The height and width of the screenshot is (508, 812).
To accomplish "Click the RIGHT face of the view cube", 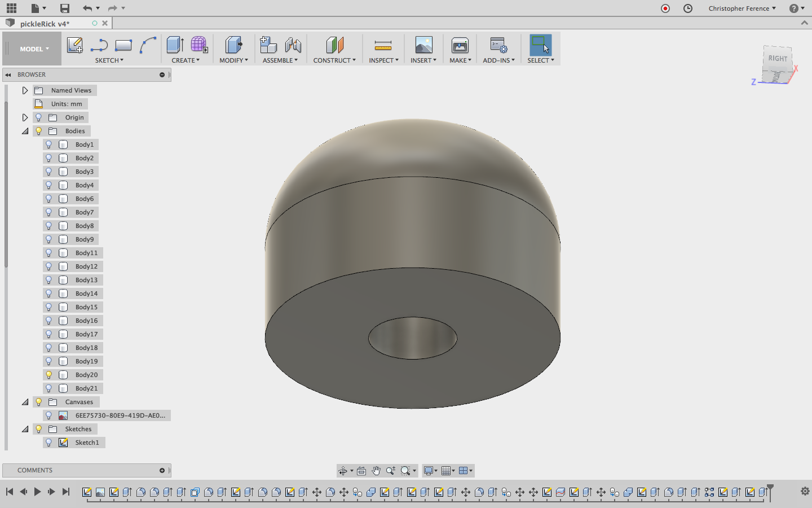I will click(778, 59).
